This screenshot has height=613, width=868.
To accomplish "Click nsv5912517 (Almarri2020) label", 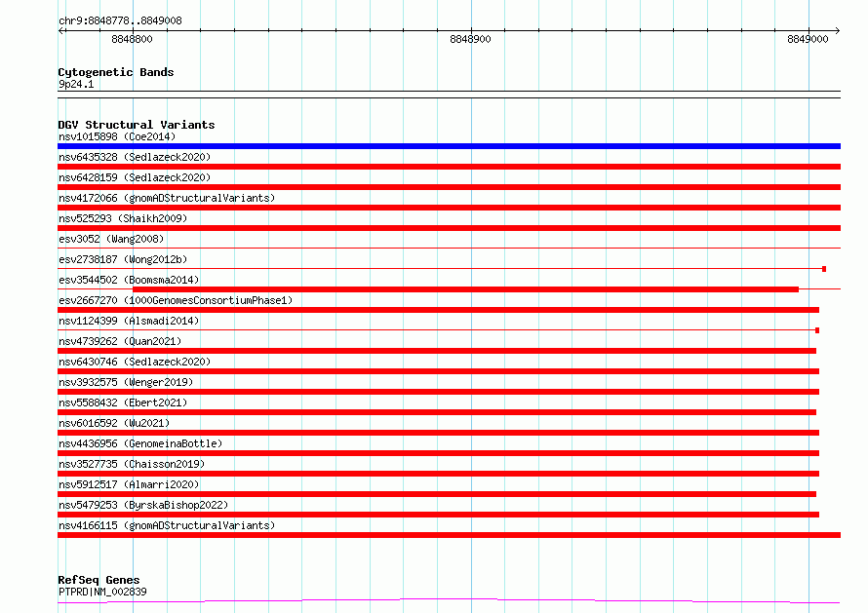I will click(x=129, y=484).
